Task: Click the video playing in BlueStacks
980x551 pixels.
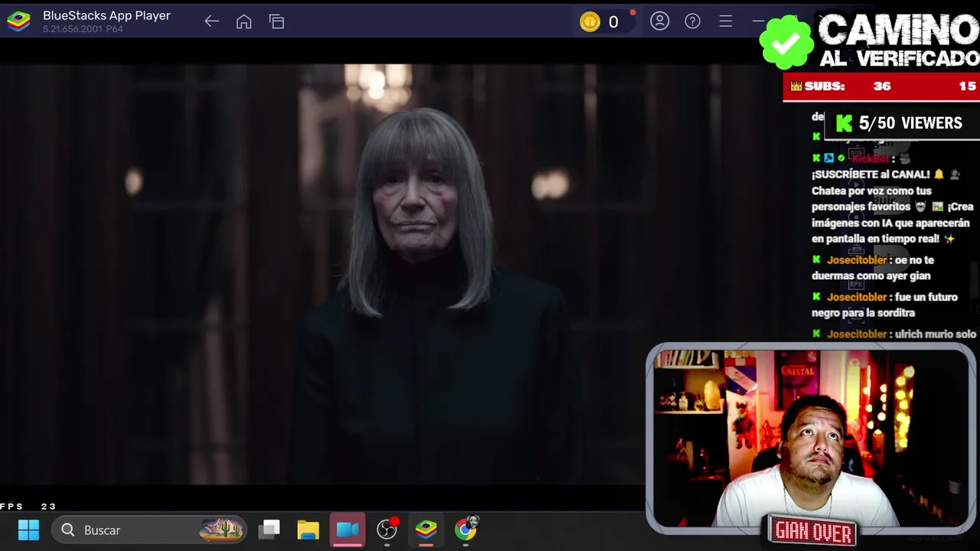Action: 322,274
